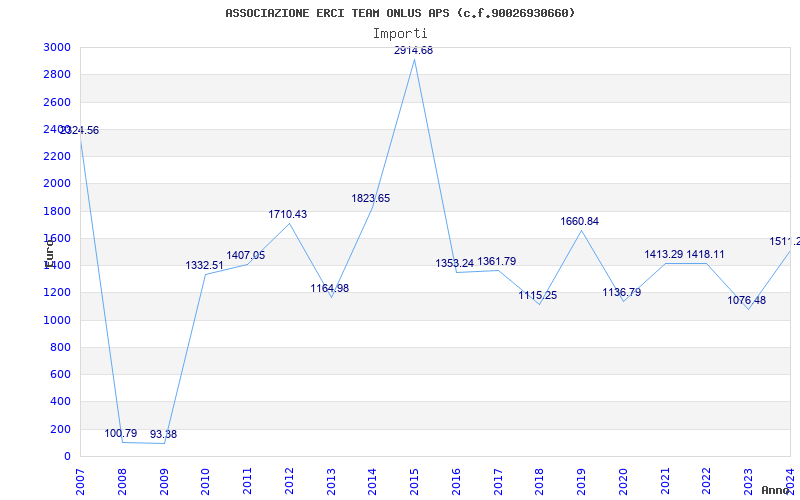Click the Euro y-axis title
Viewport: 800px width, 500px height.
(x=49, y=253)
